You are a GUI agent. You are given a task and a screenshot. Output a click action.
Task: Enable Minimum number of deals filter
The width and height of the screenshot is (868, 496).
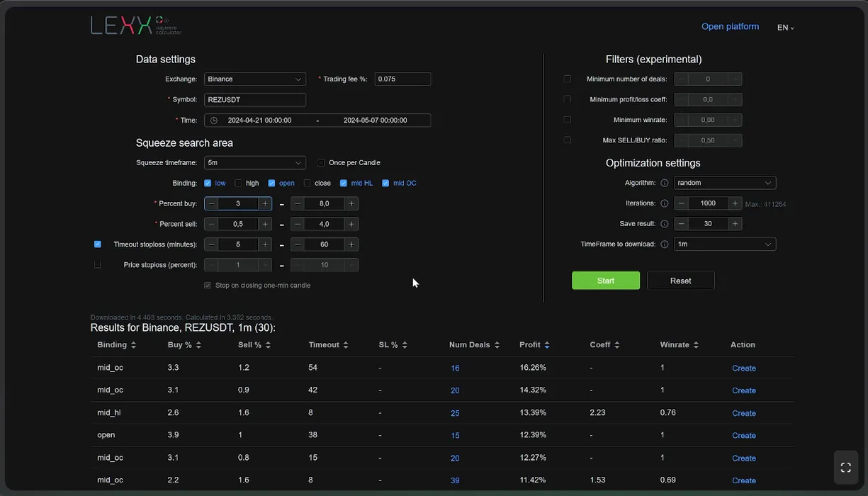tap(568, 79)
